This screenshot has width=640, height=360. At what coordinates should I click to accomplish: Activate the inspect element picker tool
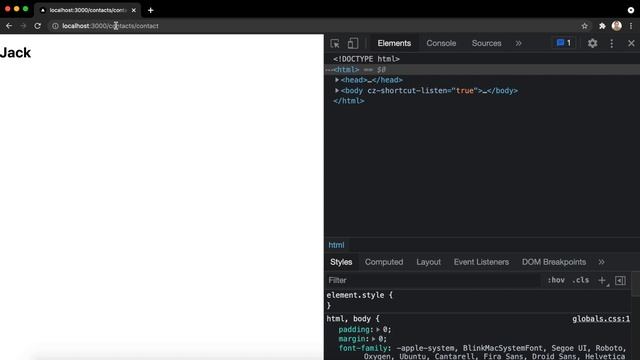click(335, 43)
